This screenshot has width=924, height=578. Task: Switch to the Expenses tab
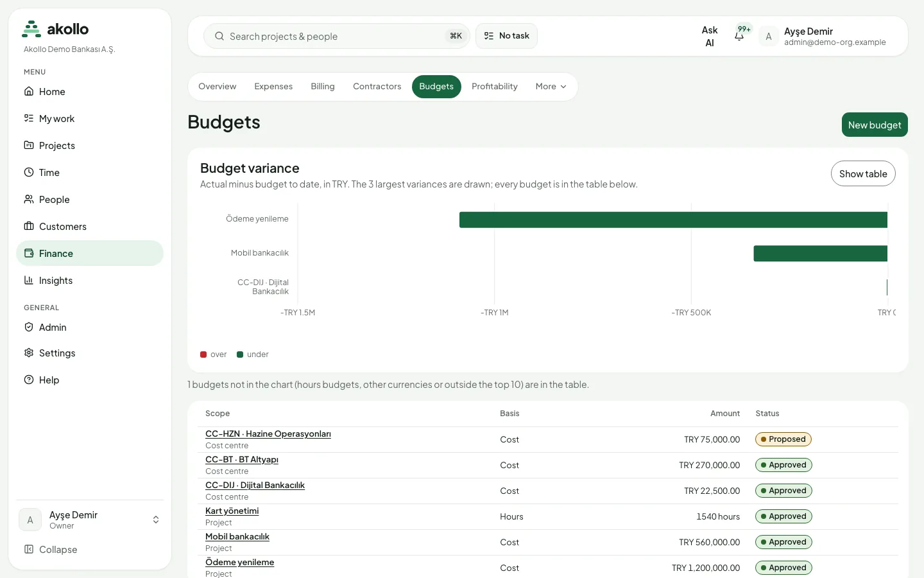pyautogui.click(x=273, y=87)
